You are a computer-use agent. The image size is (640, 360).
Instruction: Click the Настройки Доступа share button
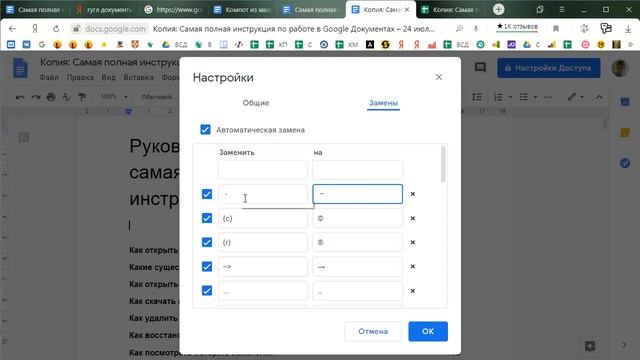point(549,68)
